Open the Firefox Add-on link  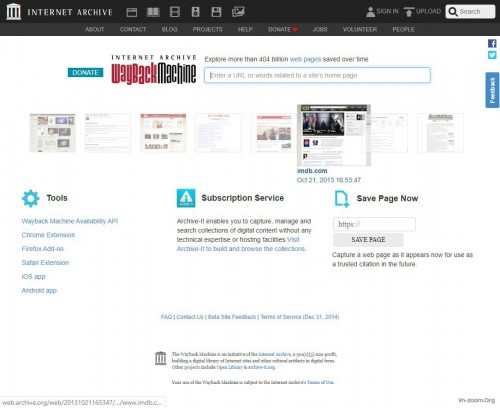pos(43,249)
